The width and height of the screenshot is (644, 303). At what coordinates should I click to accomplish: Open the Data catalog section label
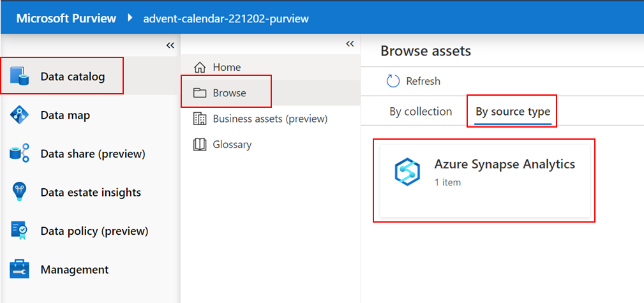[73, 77]
